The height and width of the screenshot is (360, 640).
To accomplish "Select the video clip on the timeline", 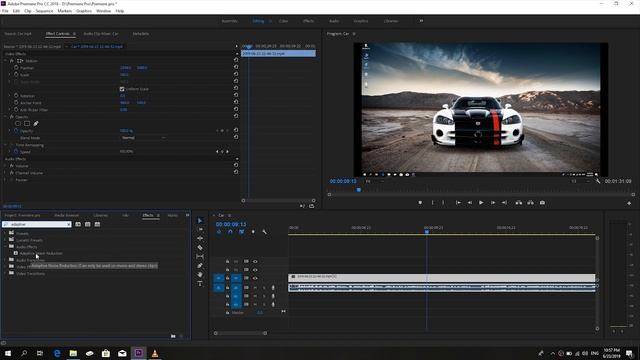I will point(442,277).
